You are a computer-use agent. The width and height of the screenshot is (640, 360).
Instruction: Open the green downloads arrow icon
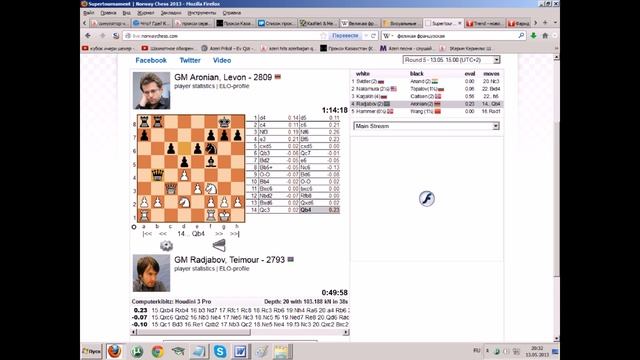[x=533, y=36]
